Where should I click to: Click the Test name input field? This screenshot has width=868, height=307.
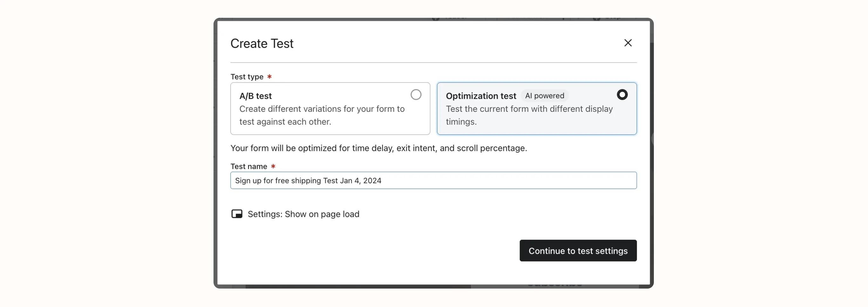point(433,180)
